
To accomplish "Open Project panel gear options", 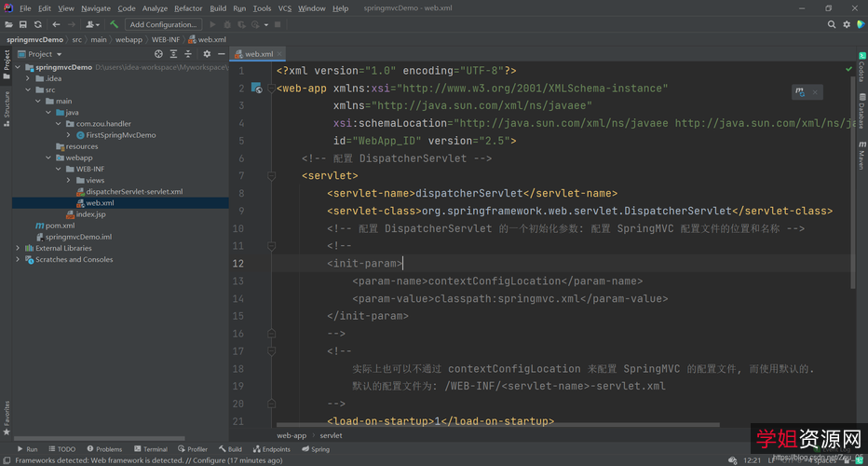I will [207, 54].
